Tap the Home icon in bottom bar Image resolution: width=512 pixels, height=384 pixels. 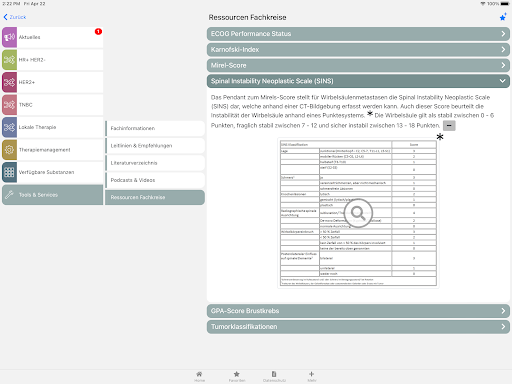[199, 374]
